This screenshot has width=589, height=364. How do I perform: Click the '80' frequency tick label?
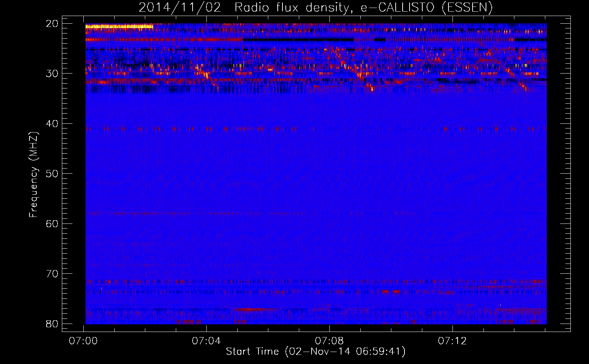click(x=52, y=324)
